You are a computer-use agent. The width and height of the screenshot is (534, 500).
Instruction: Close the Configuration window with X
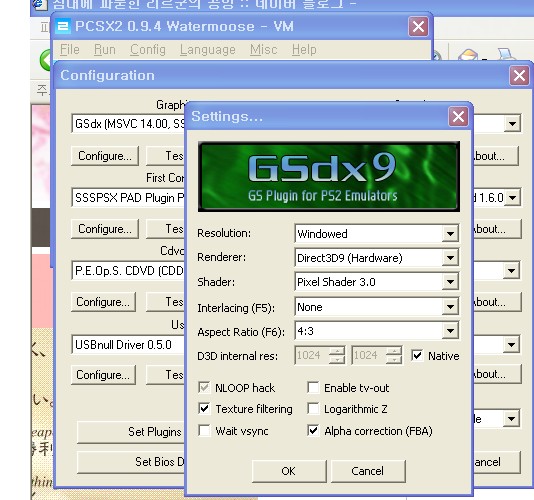[x=519, y=75]
